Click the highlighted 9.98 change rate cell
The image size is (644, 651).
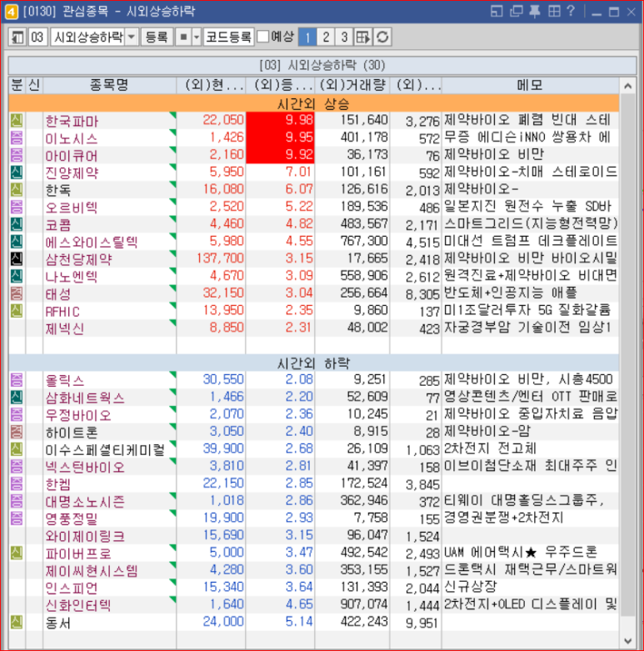pyautogui.click(x=280, y=120)
